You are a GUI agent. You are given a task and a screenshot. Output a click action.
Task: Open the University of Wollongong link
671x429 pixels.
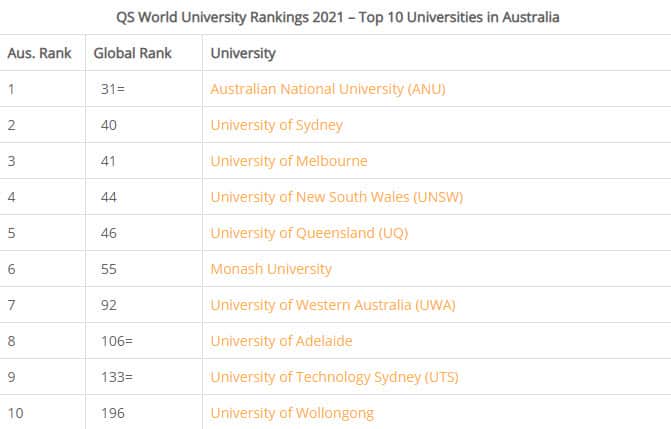[x=292, y=413]
